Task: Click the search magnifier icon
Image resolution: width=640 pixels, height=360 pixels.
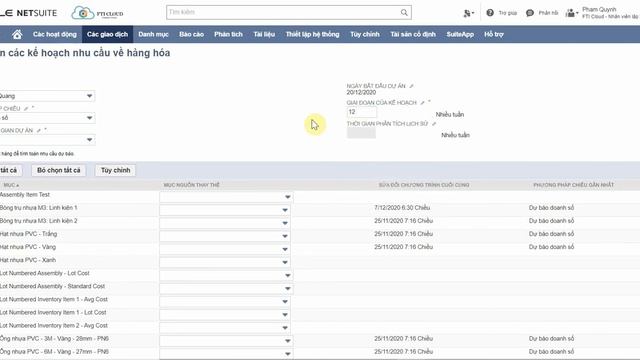Action: click(x=404, y=13)
